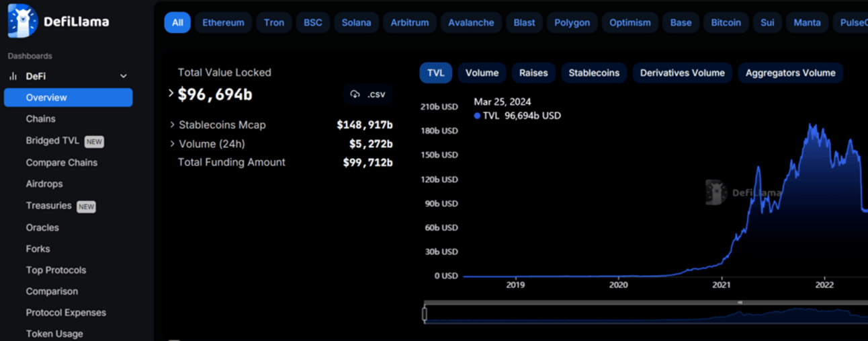Click the 2022 x-axis label
The image size is (868, 341).
[824, 285]
